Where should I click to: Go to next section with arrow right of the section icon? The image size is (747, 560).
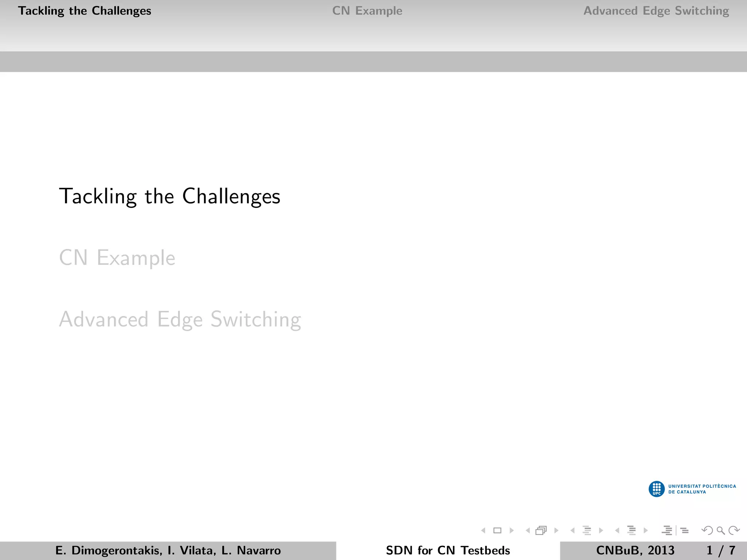[x=646, y=530]
